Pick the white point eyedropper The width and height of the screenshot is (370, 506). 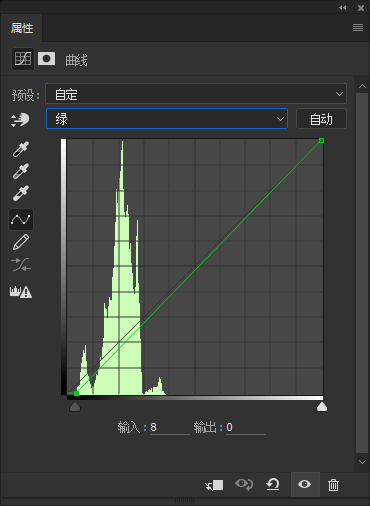(x=21, y=193)
